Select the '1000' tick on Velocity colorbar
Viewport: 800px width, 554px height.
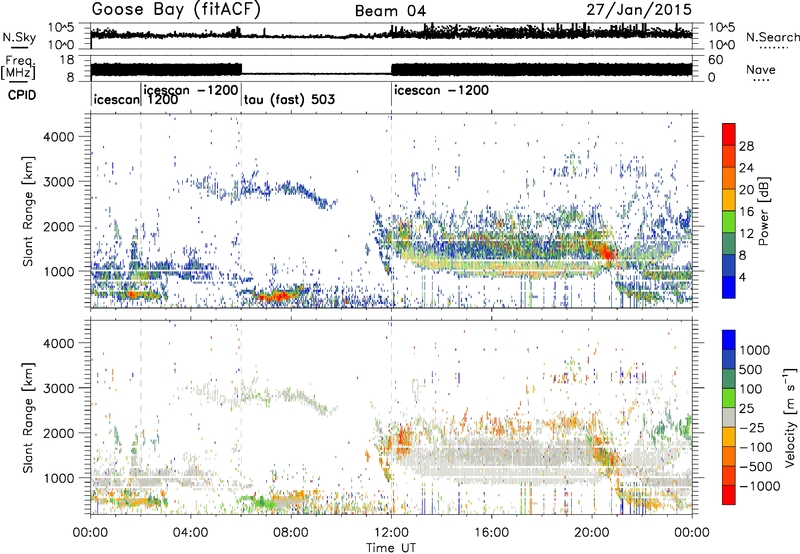coord(755,350)
